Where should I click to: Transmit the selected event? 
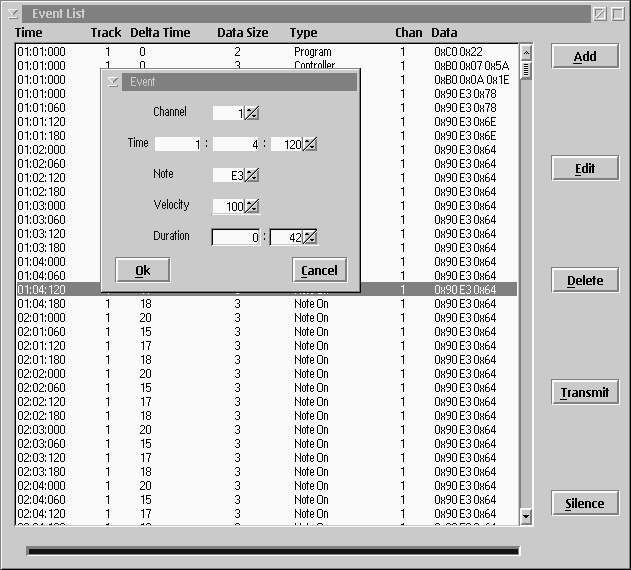point(585,392)
